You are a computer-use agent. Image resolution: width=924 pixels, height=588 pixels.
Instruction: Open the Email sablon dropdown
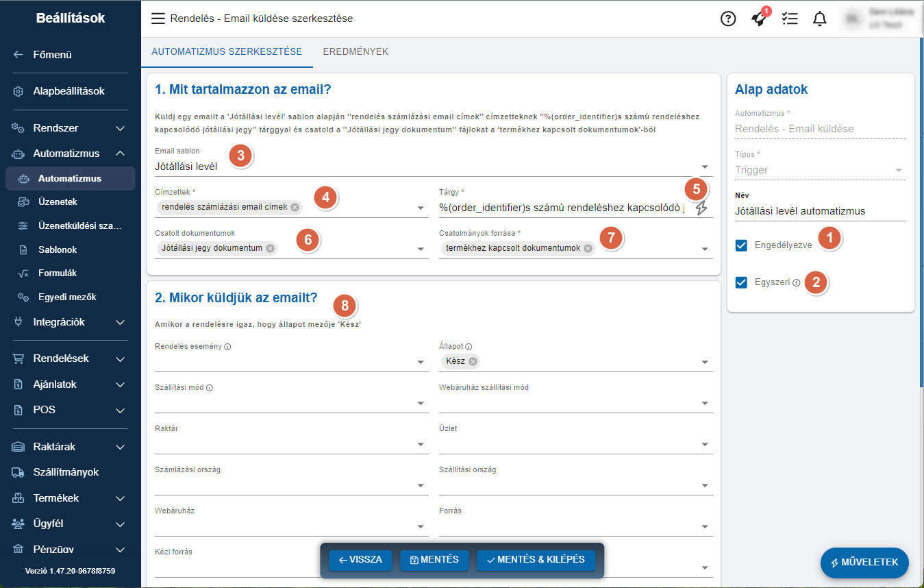705,167
